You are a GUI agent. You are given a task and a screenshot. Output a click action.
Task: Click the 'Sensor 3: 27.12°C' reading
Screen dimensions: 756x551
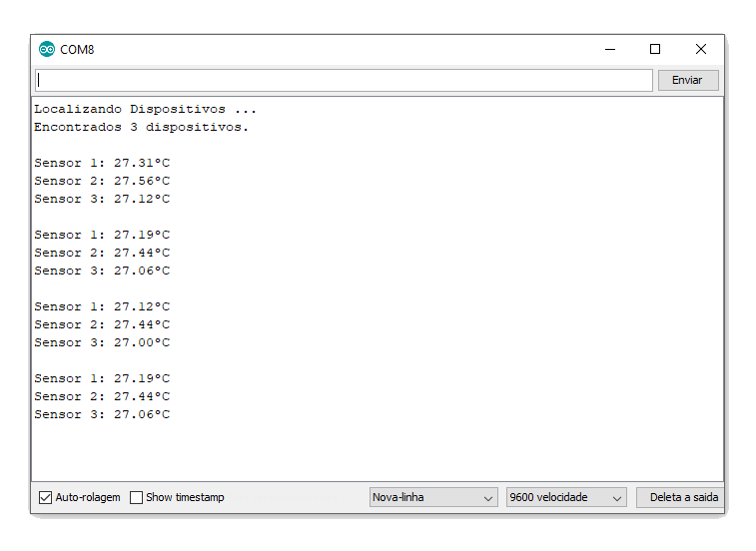click(102, 199)
